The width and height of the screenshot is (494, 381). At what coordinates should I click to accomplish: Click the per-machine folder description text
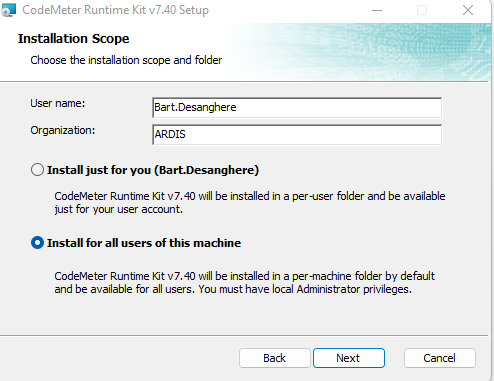244,282
